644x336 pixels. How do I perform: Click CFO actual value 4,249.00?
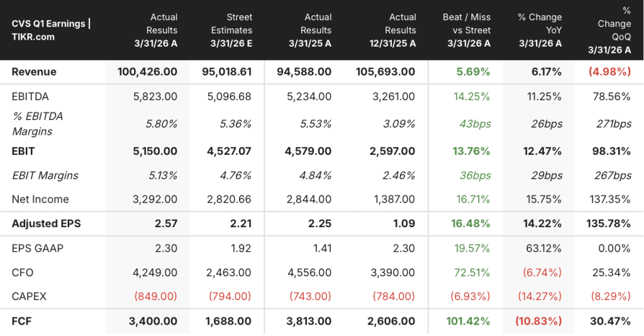point(155,272)
